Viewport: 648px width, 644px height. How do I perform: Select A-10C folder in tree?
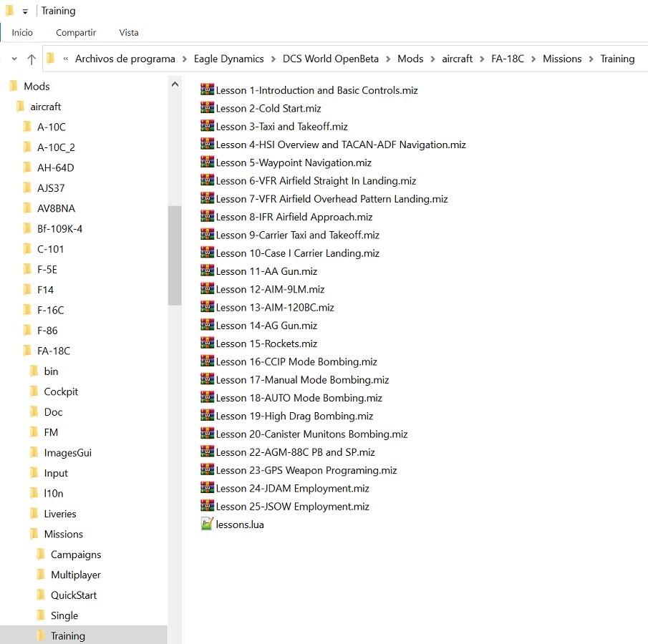pos(52,127)
